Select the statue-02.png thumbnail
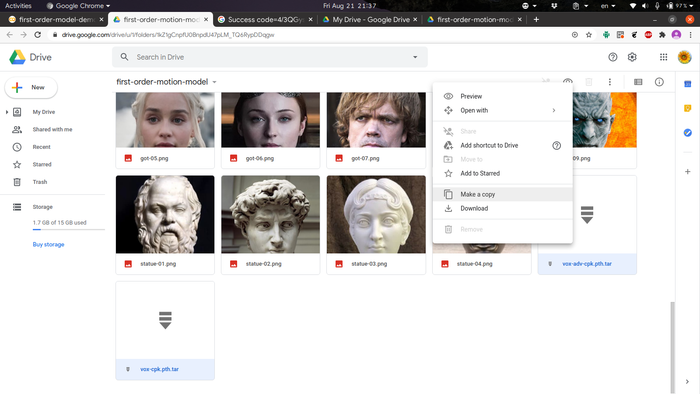This screenshot has width=700, height=394. (x=271, y=215)
